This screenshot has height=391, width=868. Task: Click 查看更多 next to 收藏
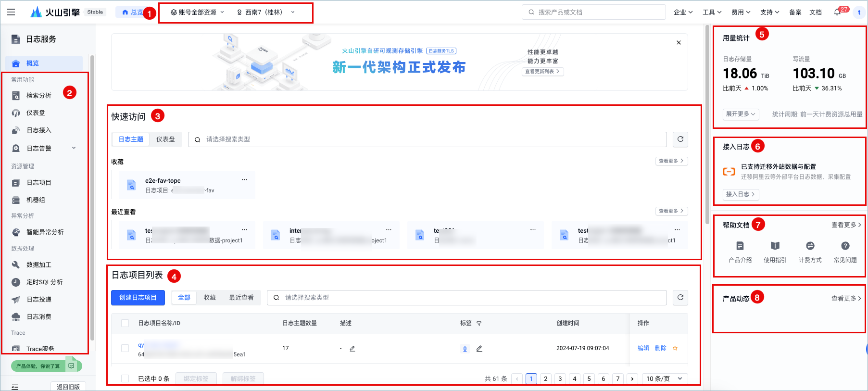(x=671, y=161)
